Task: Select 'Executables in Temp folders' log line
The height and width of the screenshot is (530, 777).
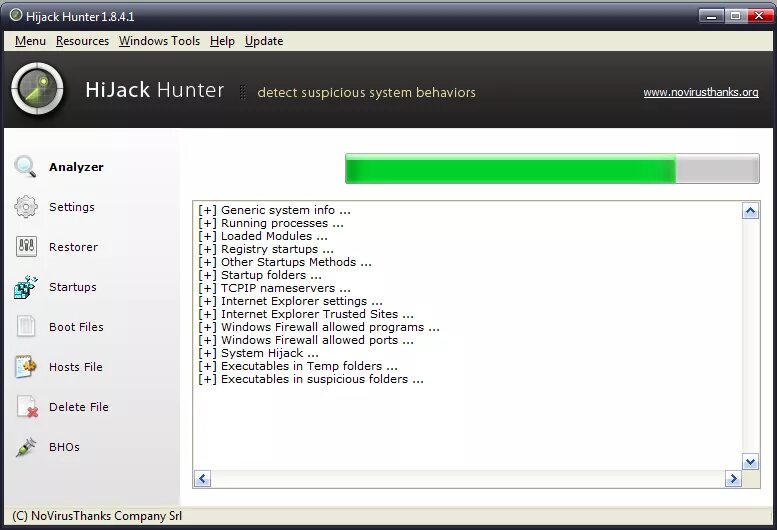Action: coord(297,366)
